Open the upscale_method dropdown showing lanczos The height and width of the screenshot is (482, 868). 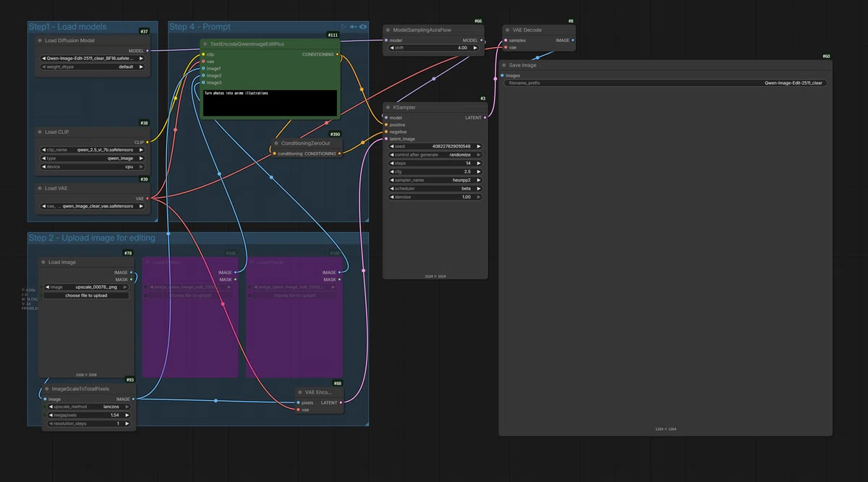tap(88, 407)
